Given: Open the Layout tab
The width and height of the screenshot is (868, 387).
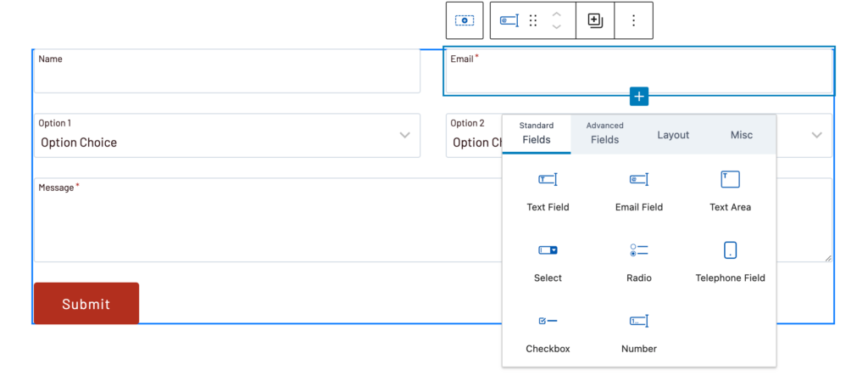Looking at the screenshot, I should [x=673, y=135].
